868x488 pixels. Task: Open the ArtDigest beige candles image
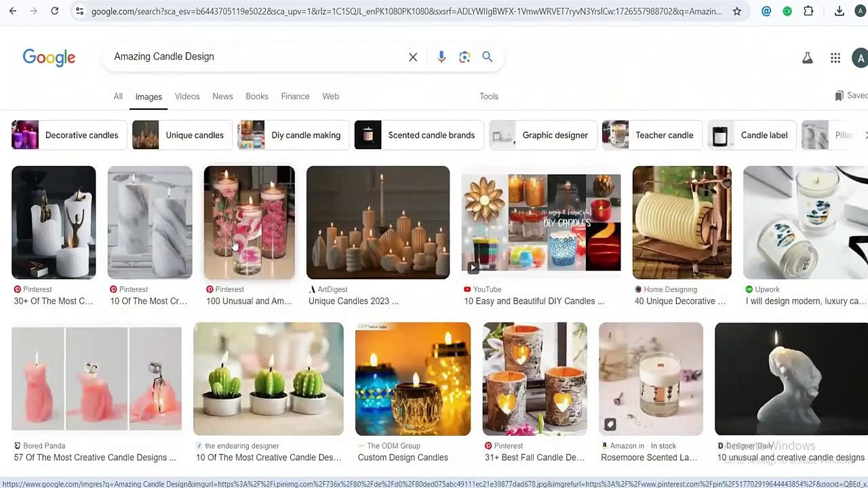click(x=378, y=222)
